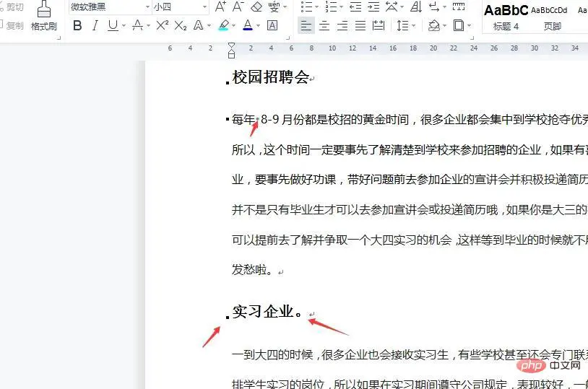Click the sort icon

click(x=416, y=6)
